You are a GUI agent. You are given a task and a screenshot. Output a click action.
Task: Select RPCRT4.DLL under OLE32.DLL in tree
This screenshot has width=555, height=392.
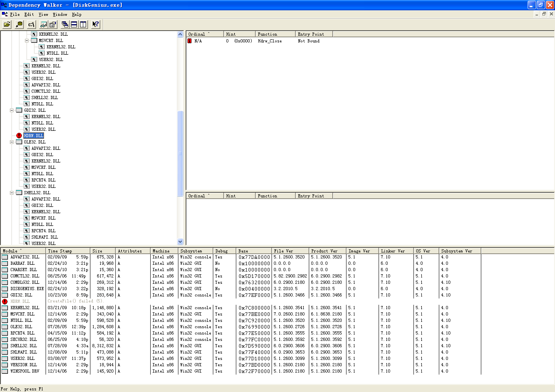[x=44, y=180]
